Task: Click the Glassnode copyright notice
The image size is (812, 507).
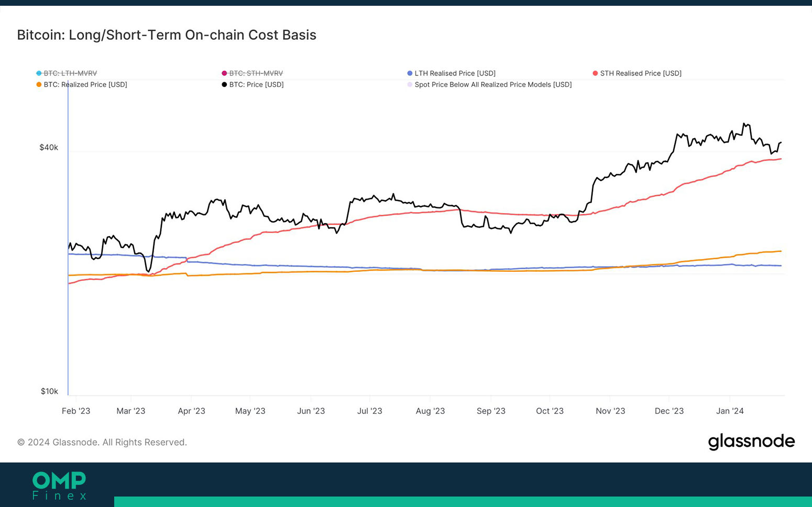Action: click(x=102, y=443)
